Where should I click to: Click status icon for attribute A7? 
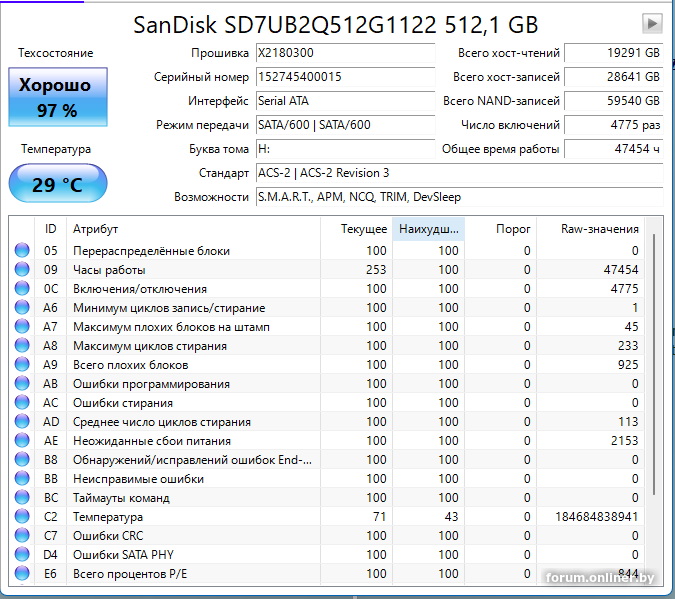(22, 326)
